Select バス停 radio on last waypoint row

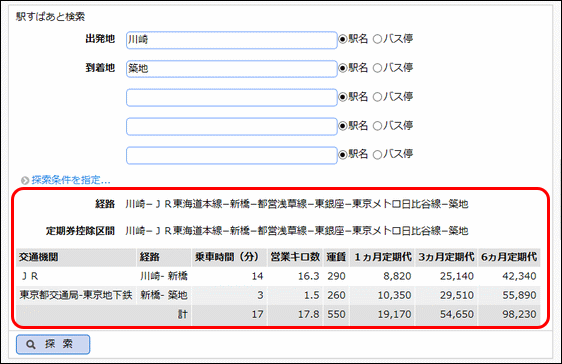(x=377, y=154)
